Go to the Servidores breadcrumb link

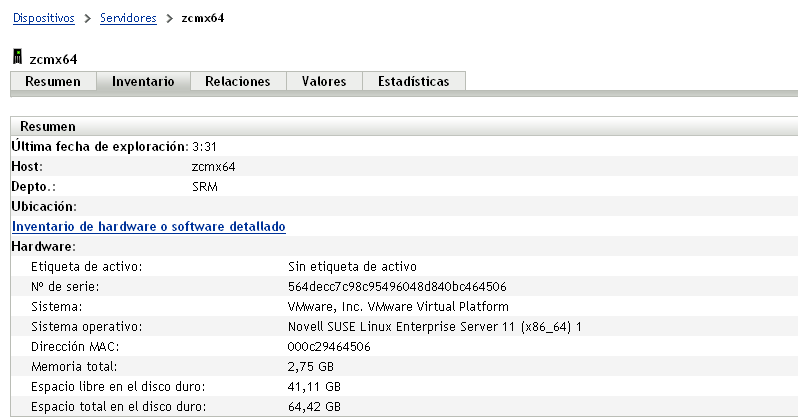tap(128, 18)
